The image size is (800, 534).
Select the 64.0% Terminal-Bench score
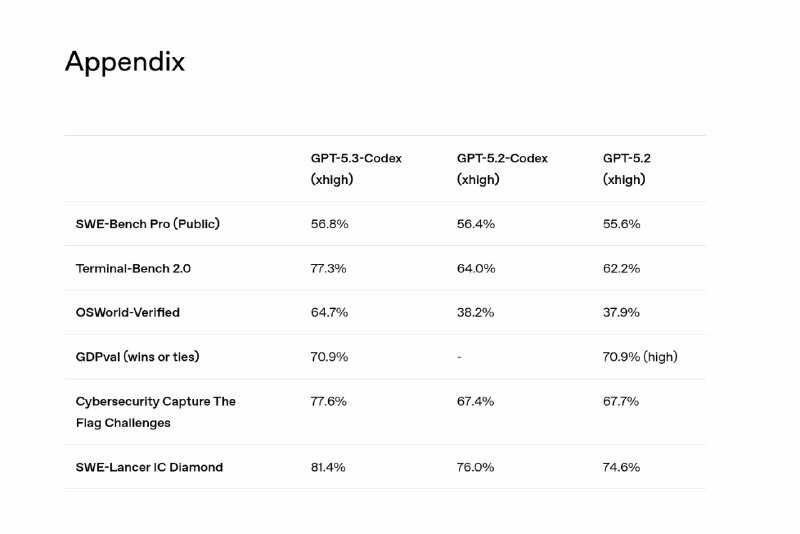pos(475,268)
